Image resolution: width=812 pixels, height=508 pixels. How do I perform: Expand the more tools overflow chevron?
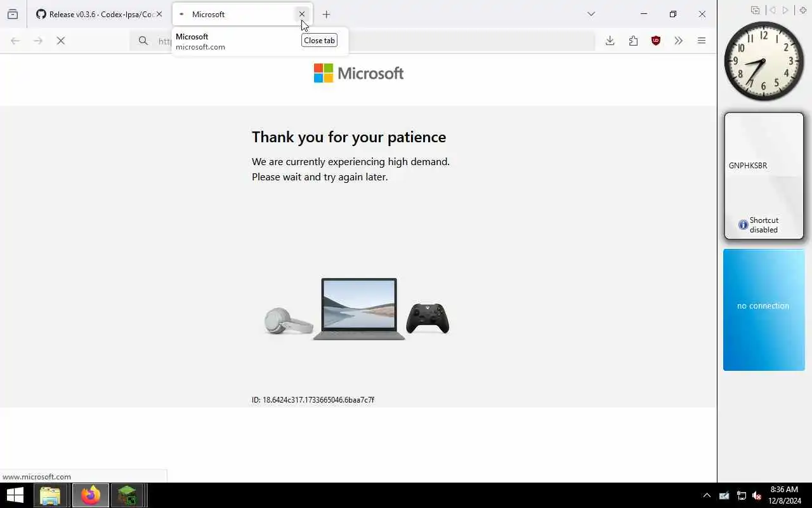pyautogui.click(x=679, y=41)
